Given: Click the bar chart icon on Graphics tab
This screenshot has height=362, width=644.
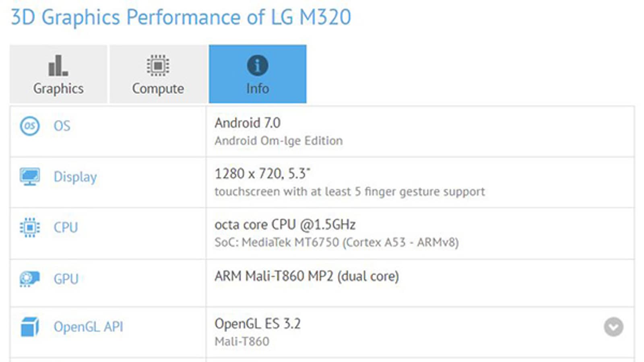Looking at the screenshot, I should 58,66.
